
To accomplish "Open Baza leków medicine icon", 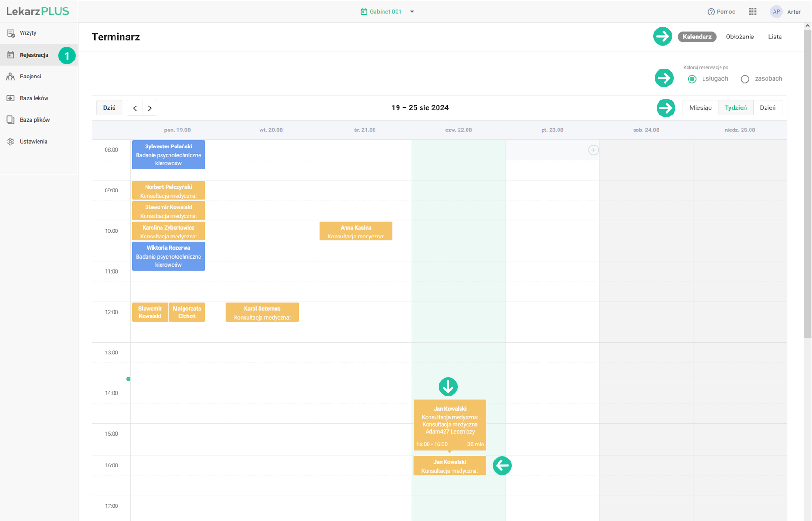I will 10,98.
